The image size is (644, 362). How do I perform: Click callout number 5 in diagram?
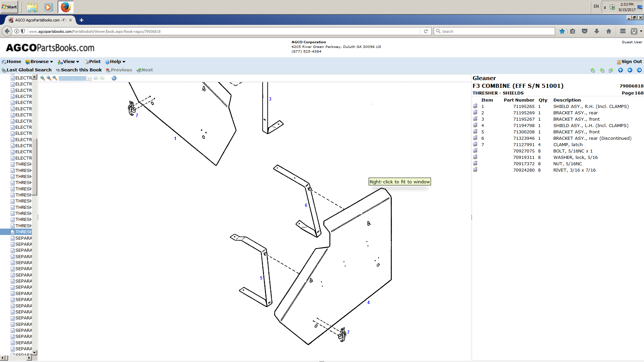click(261, 278)
